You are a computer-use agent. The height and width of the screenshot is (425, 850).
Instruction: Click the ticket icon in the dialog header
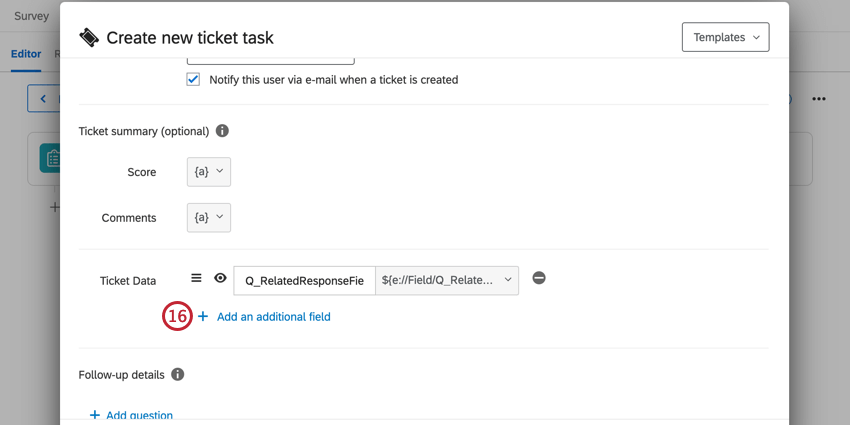pyautogui.click(x=89, y=38)
